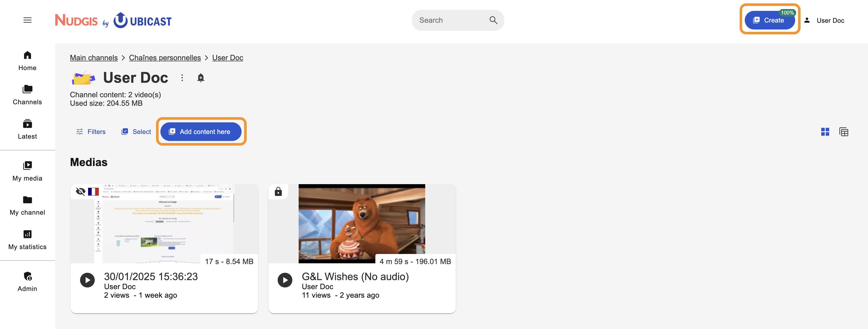The height and width of the screenshot is (329, 868).
Task: Open the Filters panel
Action: (91, 132)
